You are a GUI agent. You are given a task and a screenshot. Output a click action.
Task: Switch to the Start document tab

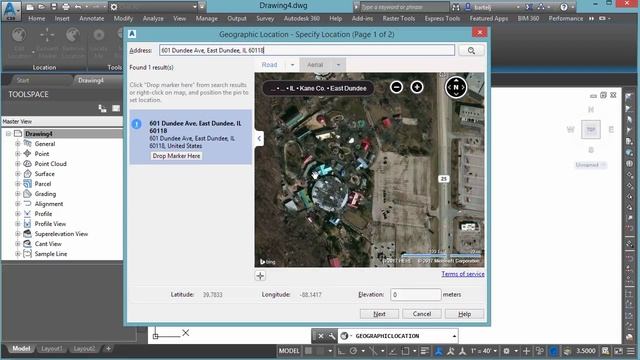(x=23, y=80)
